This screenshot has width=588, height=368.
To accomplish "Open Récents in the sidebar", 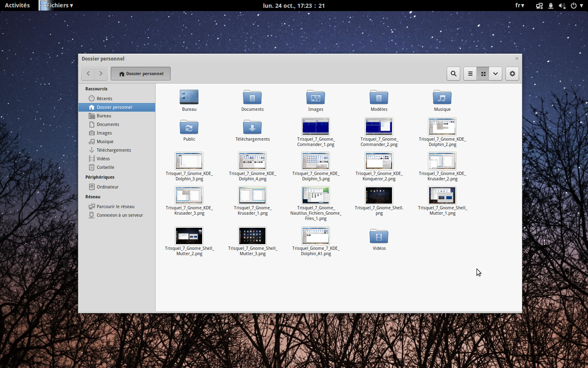I will point(117,99).
